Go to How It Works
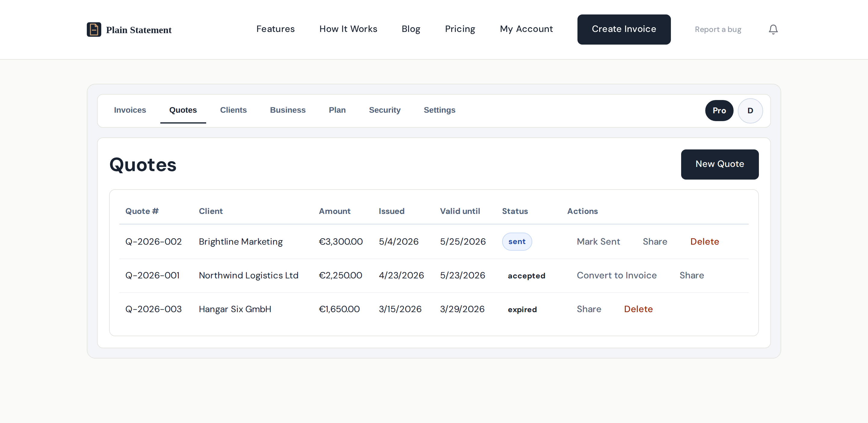This screenshot has height=423, width=868. pyautogui.click(x=348, y=29)
